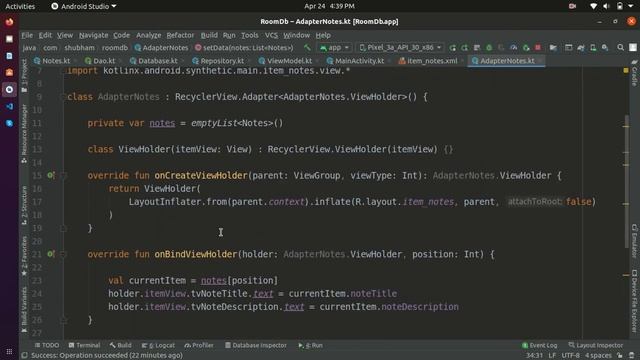This screenshot has height=360, width=640.
Task: Click the green Debug bug icon
Action: (x=489, y=48)
